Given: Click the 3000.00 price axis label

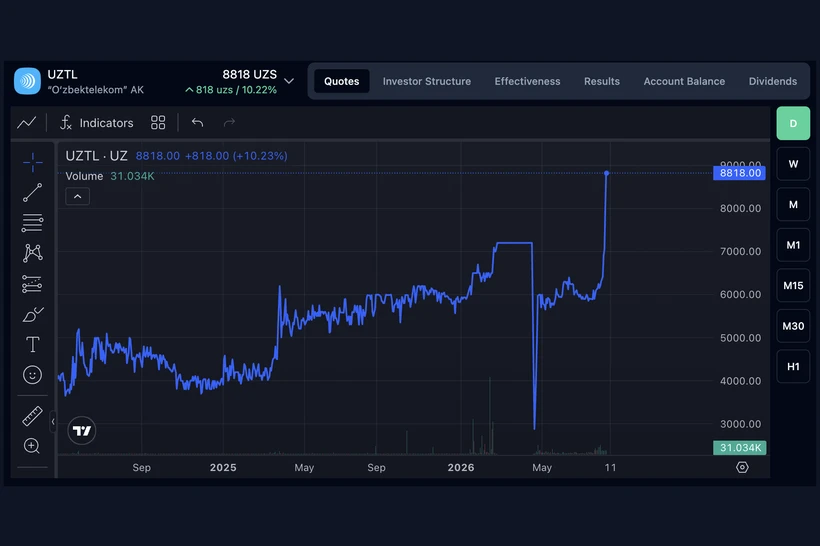Looking at the screenshot, I should pos(741,424).
